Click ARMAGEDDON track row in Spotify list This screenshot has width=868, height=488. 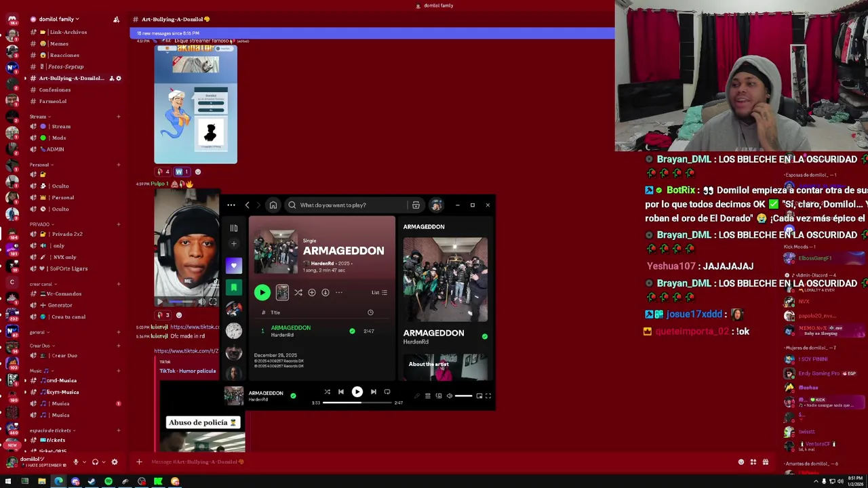pos(322,331)
